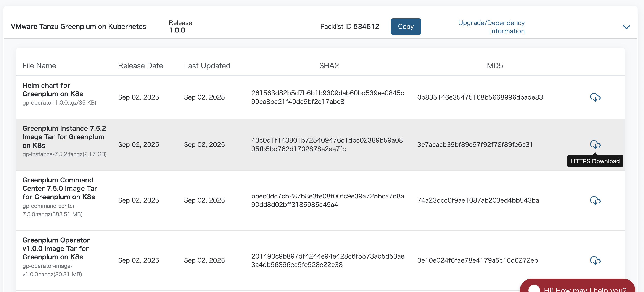Image resolution: width=644 pixels, height=292 pixels.
Task: Click the HTTPS Download tooltip
Action: [x=595, y=161]
